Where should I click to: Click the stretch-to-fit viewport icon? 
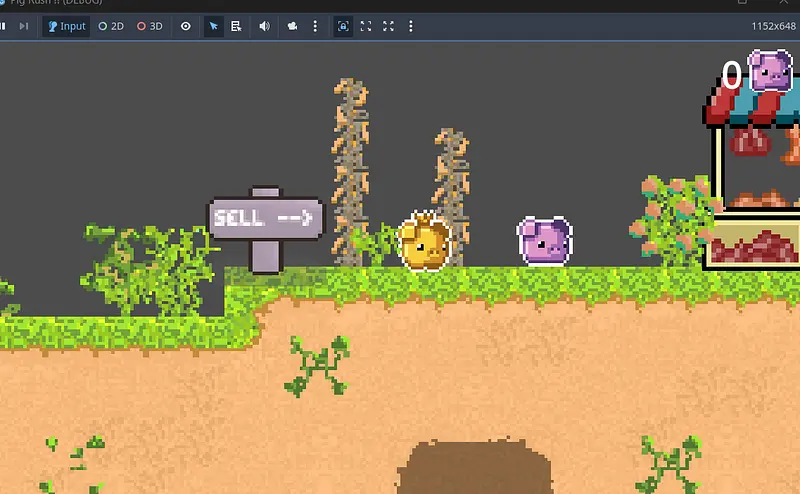tap(366, 26)
